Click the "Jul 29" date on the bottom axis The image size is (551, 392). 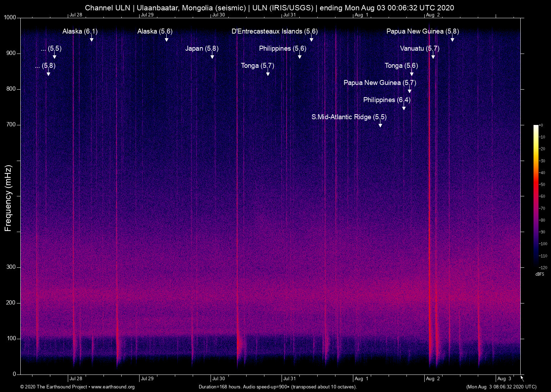pos(147,378)
